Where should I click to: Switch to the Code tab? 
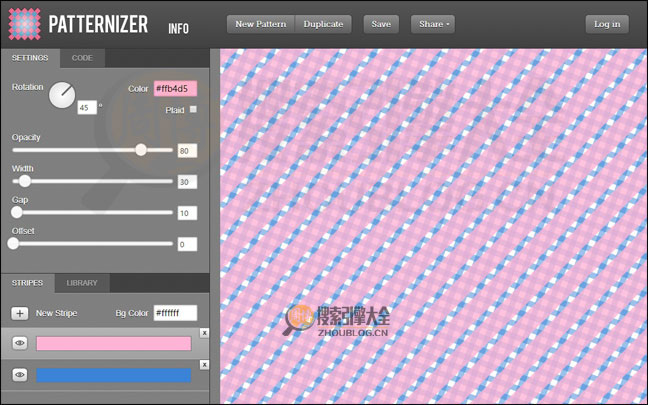(x=82, y=58)
